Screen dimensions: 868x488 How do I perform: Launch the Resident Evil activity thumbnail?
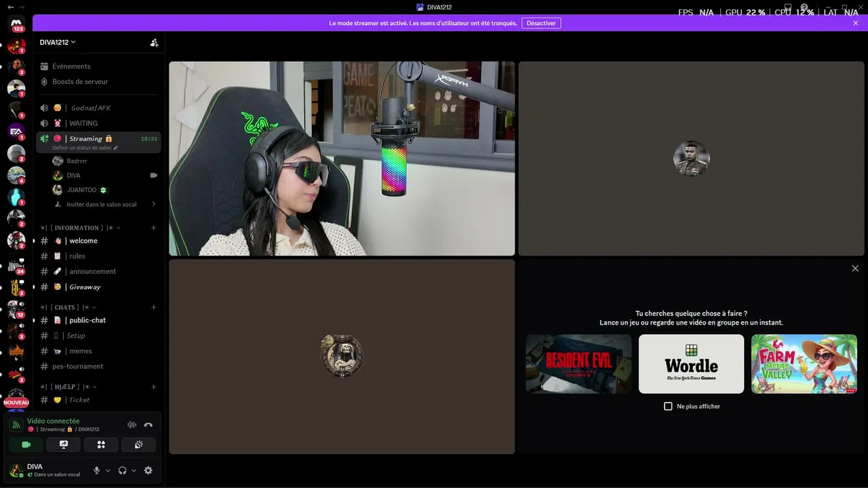(578, 364)
